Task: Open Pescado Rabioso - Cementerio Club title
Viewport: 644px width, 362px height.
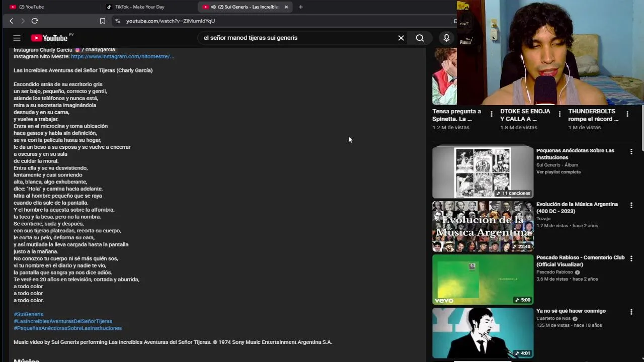Action: pos(580,261)
